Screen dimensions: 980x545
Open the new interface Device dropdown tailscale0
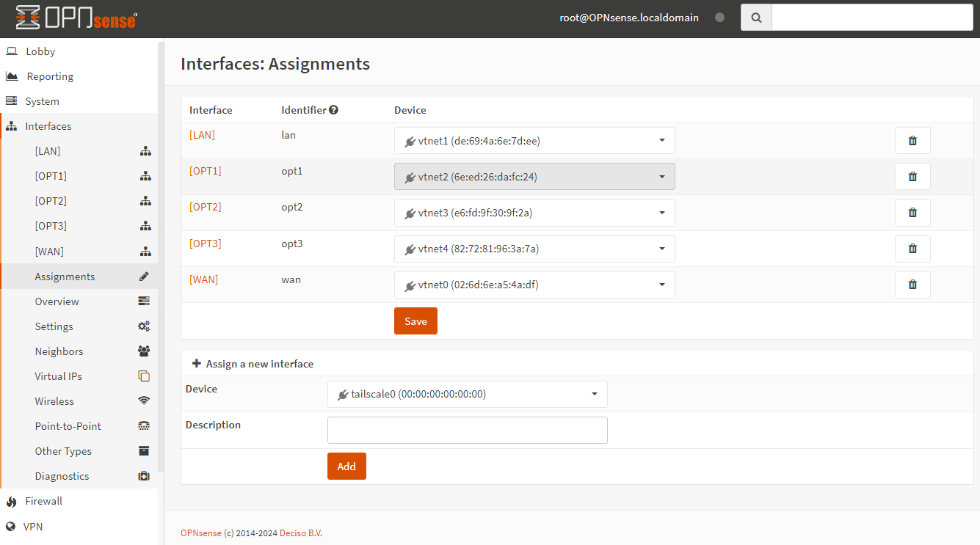pos(468,394)
